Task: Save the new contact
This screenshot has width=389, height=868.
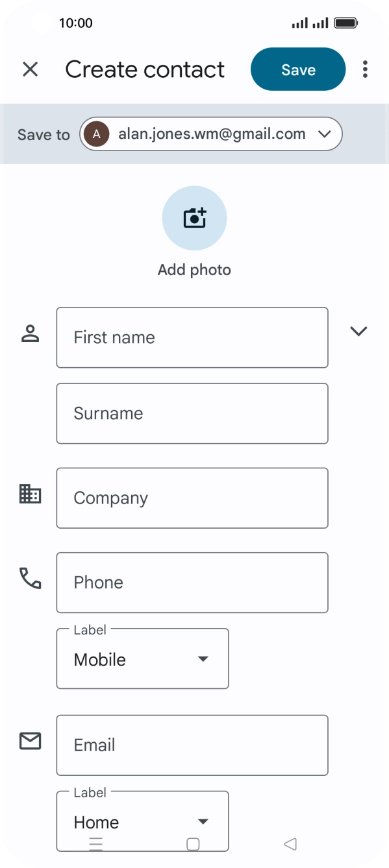Action: (297, 69)
